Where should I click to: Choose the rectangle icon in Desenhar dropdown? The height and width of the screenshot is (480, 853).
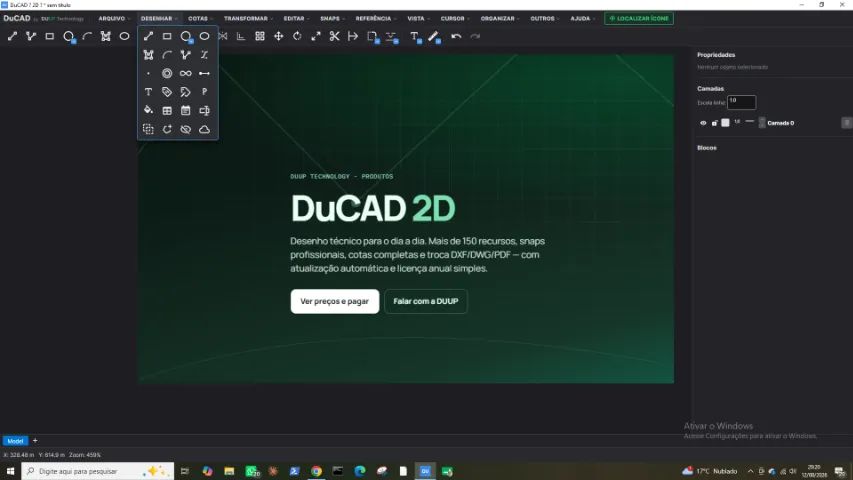[x=167, y=36]
